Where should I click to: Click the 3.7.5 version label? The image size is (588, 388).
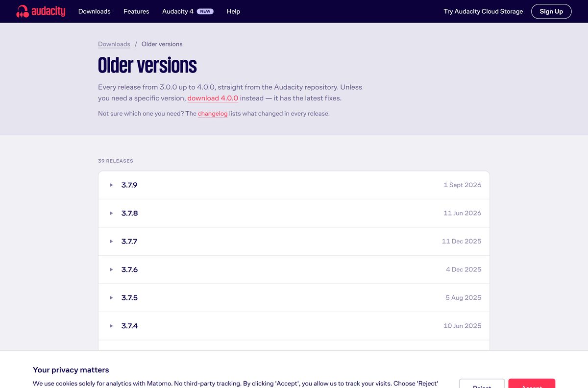(129, 298)
